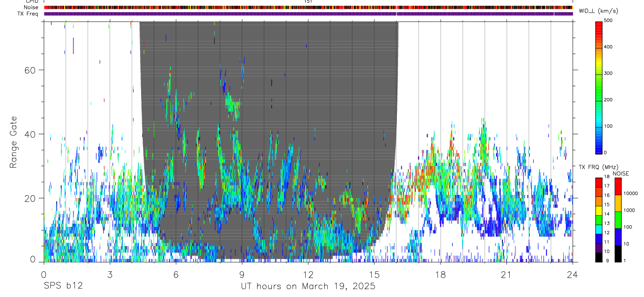Click the '3' tick on UT hours axis

110,274
